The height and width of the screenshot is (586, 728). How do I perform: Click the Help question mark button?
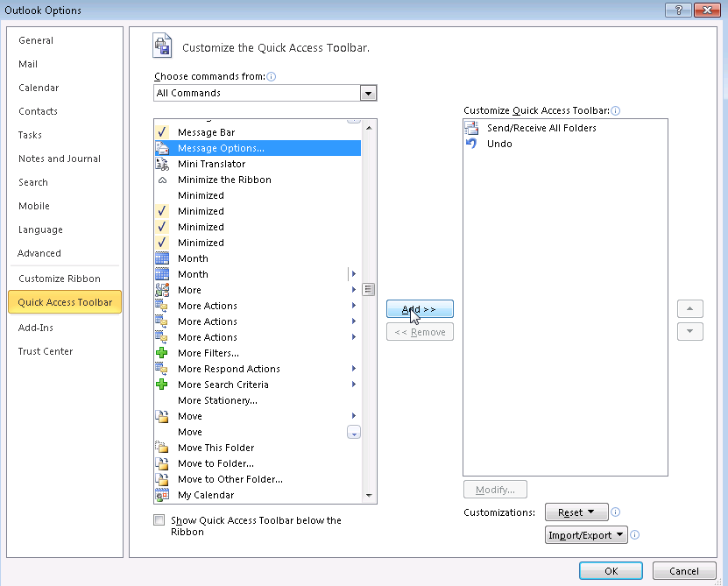[678, 10]
